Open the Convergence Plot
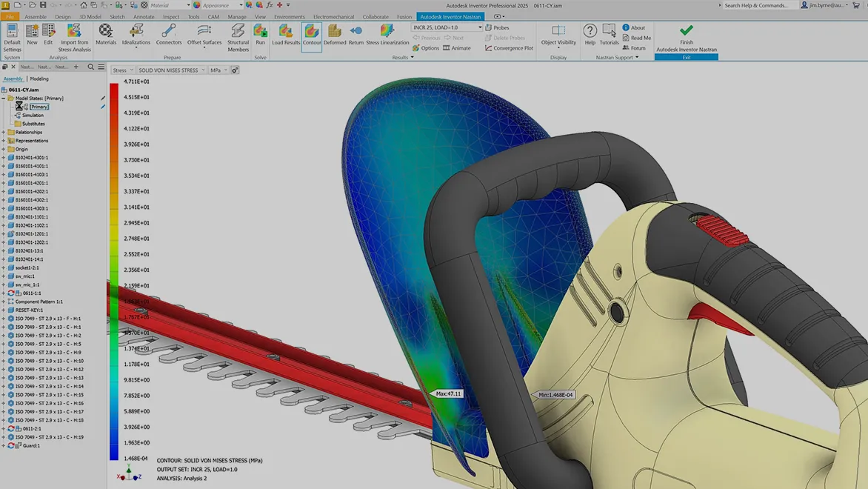This screenshot has width=868, height=489. coord(509,48)
